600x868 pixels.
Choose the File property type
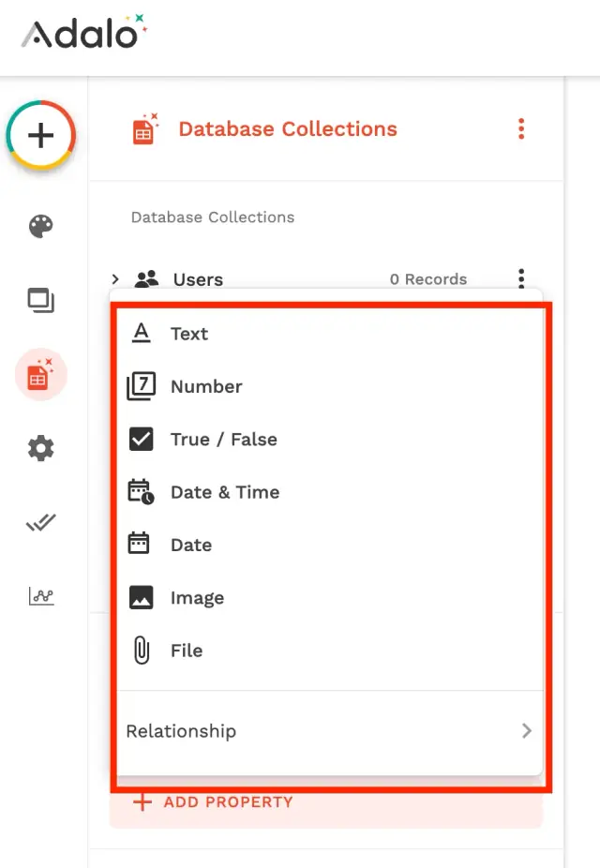click(x=186, y=651)
